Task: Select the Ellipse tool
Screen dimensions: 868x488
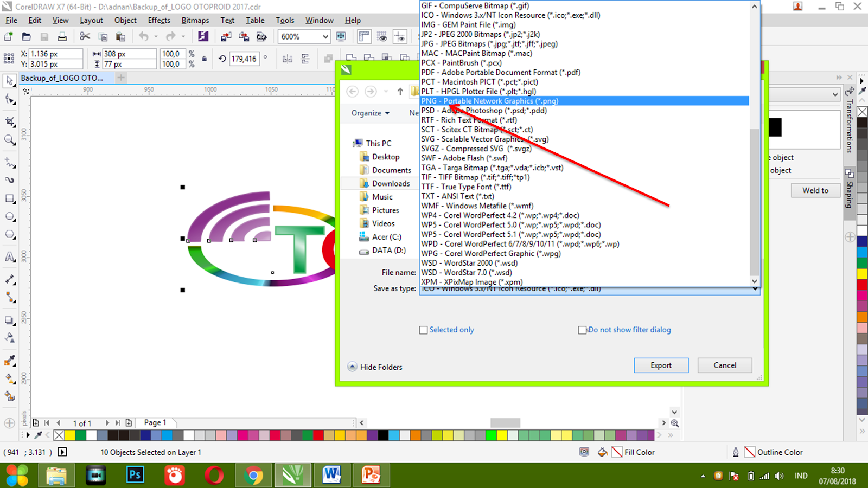Action: 10,216
